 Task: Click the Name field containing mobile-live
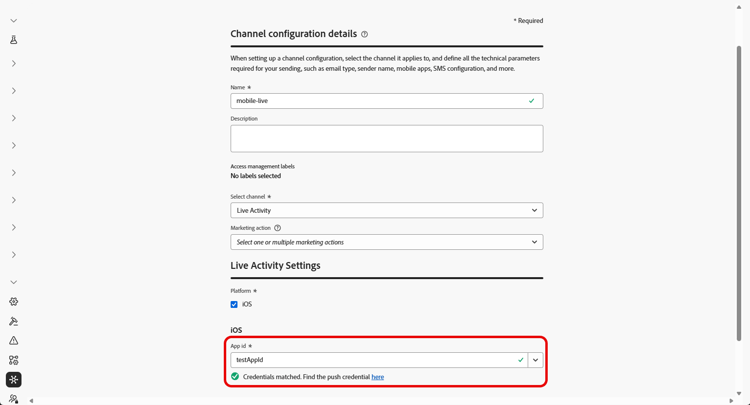[380, 101]
